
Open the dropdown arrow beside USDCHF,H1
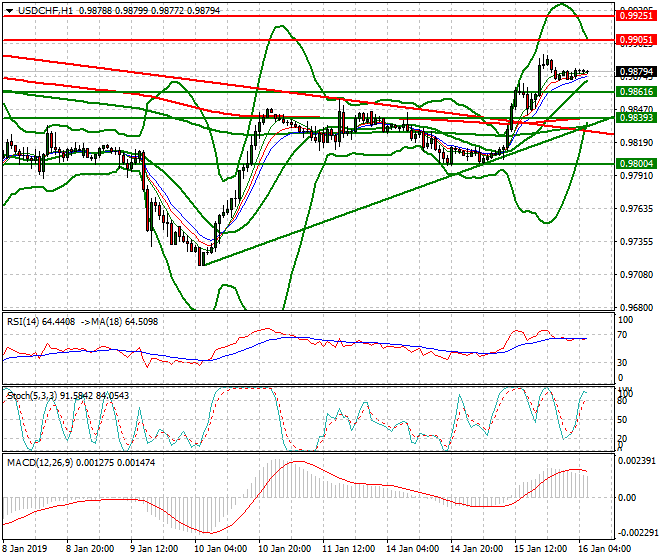[8, 9]
